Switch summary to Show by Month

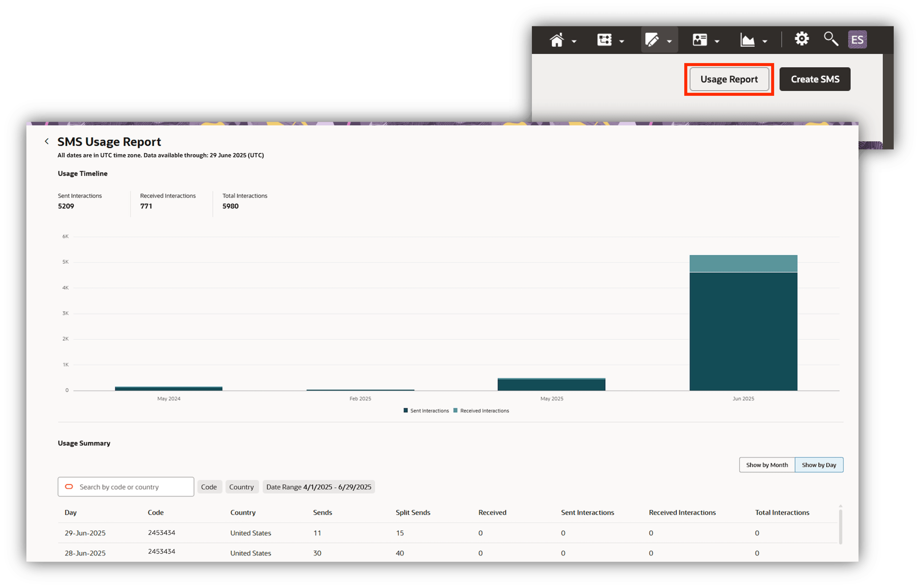coord(767,465)
